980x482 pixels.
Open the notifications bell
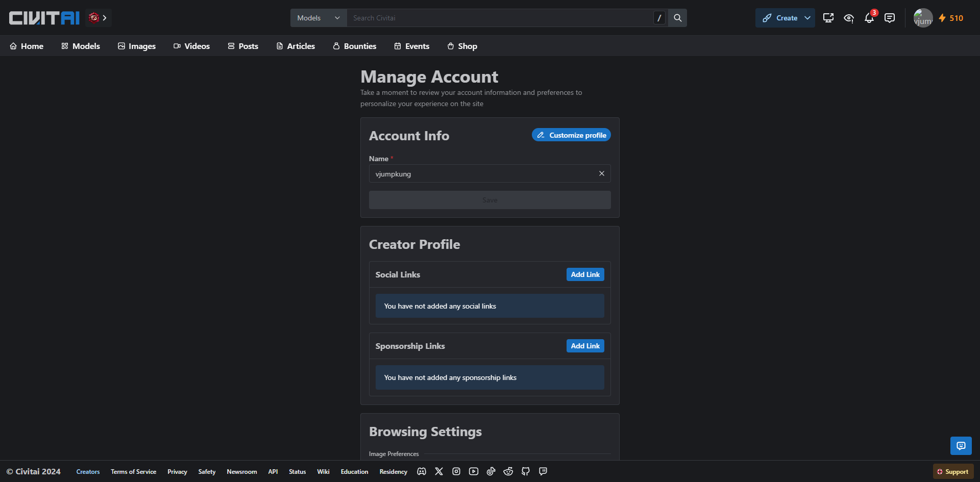pos(869,18)
